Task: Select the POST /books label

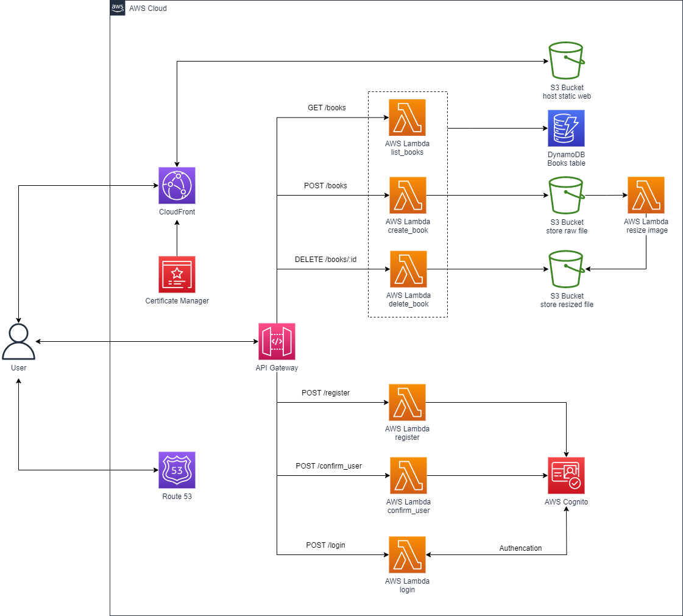Action: click(x=325, y=186)
